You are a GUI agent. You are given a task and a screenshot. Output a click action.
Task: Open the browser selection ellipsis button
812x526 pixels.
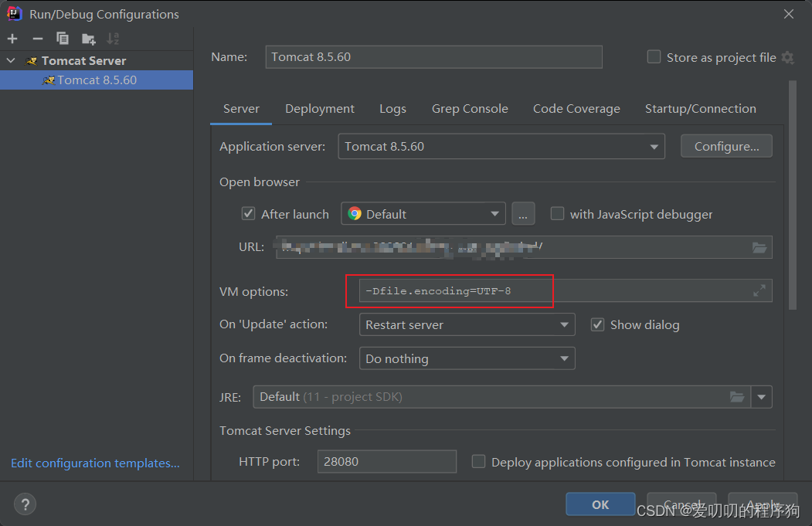point(523,214)
